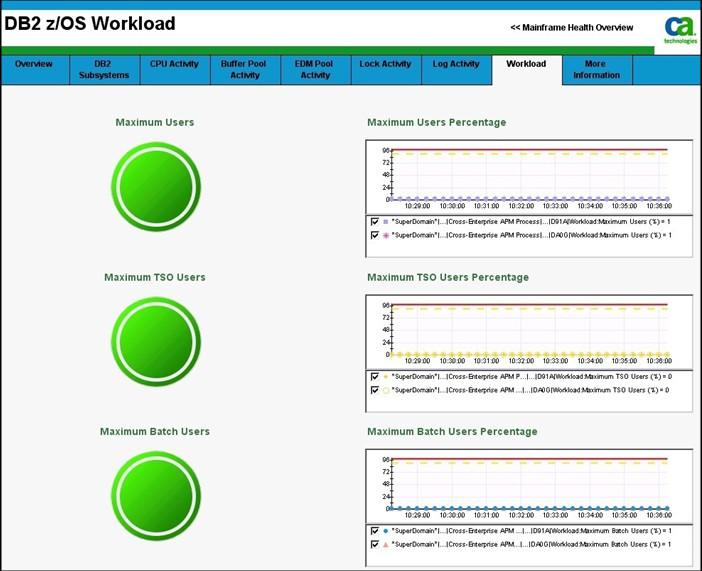Select DA0G Maximum TSO Users (%) legend text
Screen dimensions: 702x571
coord(530,390)
